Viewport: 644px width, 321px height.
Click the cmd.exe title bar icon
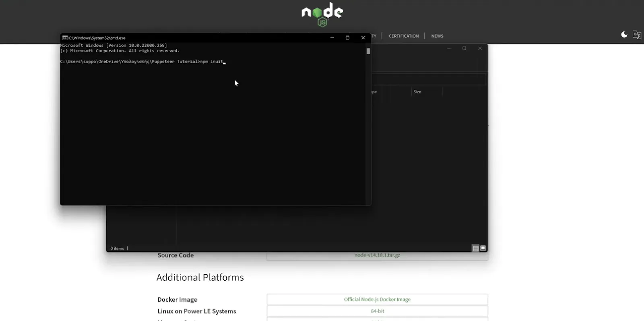click(65, 38)
